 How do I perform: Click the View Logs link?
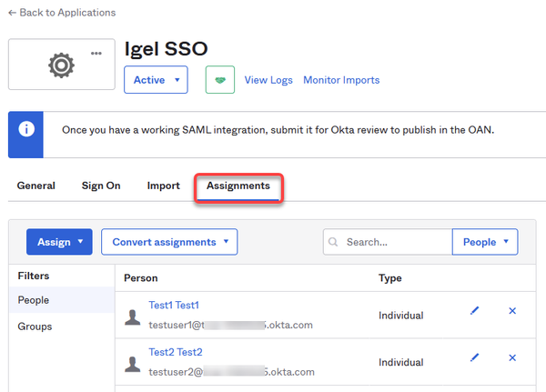(x=268, y=80)
